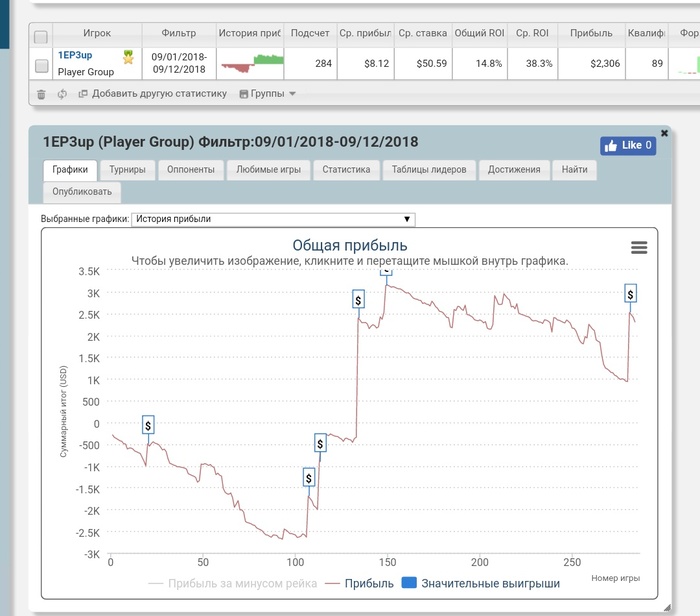This screenshot has height=616, width=700.
Task: Click the $ win marker near game 20
Action: tap(148, 425)
